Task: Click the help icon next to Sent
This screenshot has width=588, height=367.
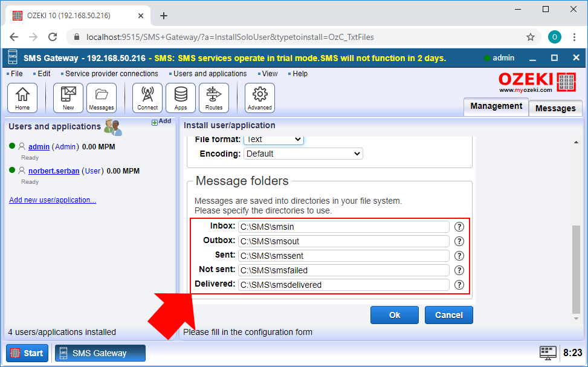Action: click(459, 256)
